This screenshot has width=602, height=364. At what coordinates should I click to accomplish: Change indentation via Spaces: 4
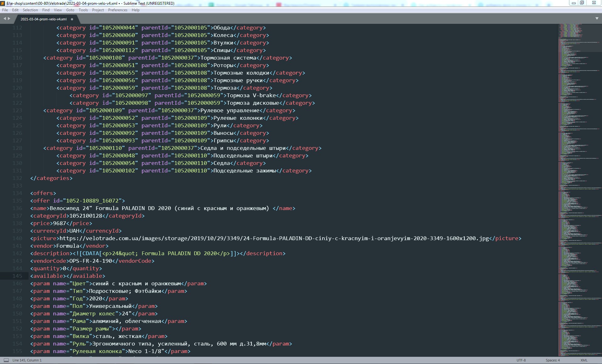coord(552,360)
